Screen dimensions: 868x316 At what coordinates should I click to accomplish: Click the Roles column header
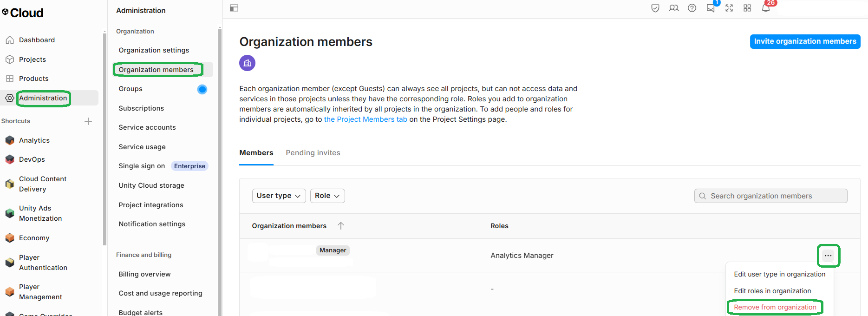[x=499, y=226]
